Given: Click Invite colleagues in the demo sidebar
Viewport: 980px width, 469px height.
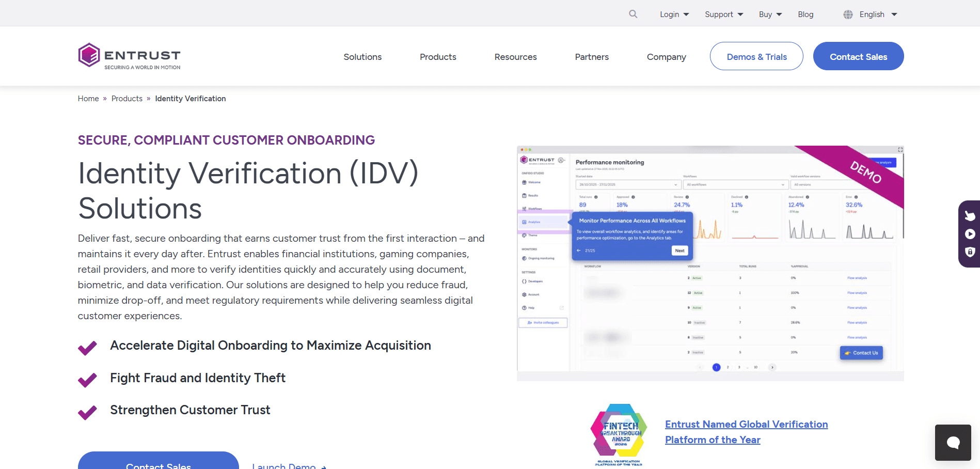Looking at the screenshot, I should 543,322.
